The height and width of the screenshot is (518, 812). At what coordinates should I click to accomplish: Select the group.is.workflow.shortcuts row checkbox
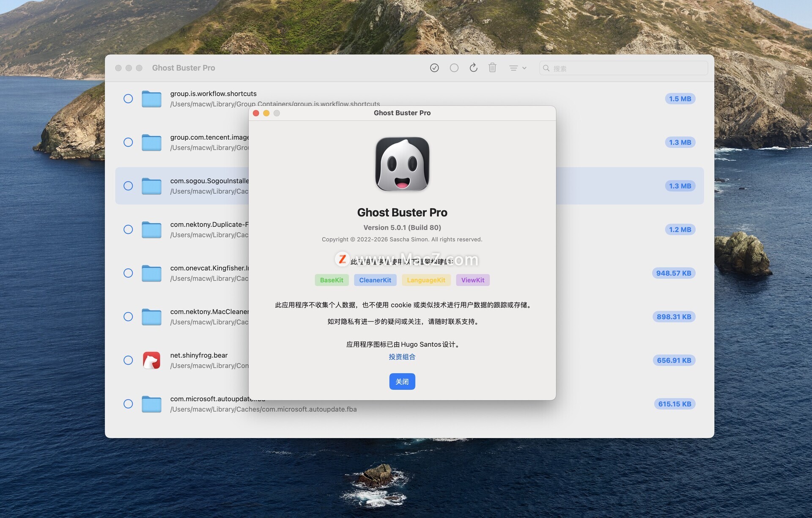(128, 99)
